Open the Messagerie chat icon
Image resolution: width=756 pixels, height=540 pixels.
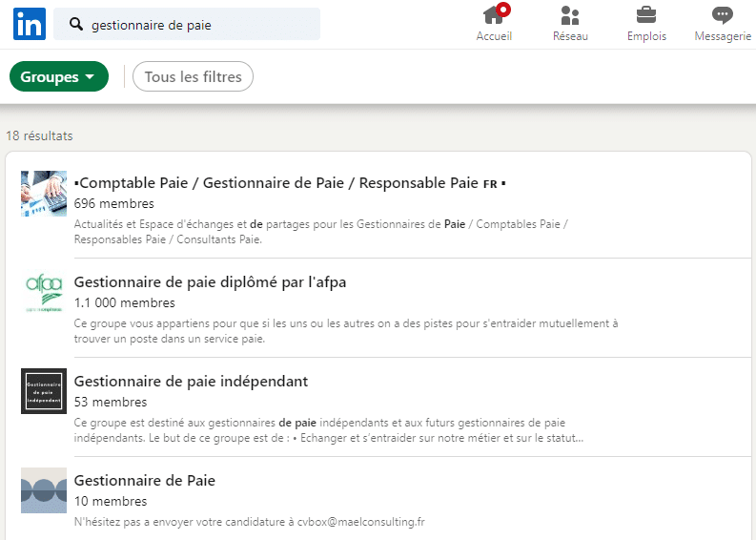point(723,14)
